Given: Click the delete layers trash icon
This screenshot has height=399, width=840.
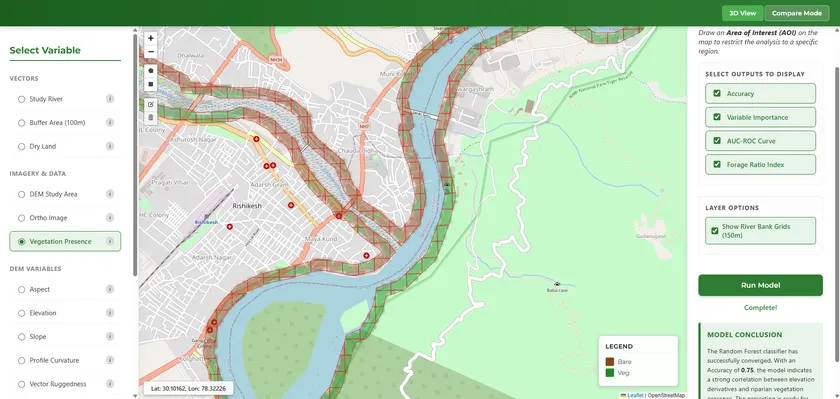Looking at the screenshot, I should click(x=151, y=117).
